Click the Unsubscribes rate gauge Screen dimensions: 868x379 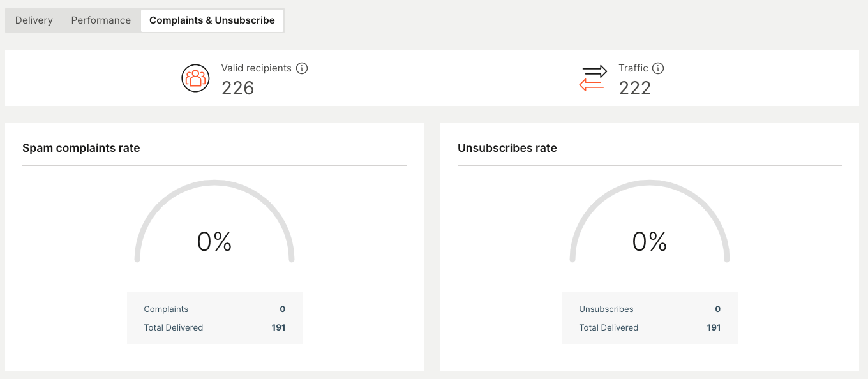tap(650, 220)
